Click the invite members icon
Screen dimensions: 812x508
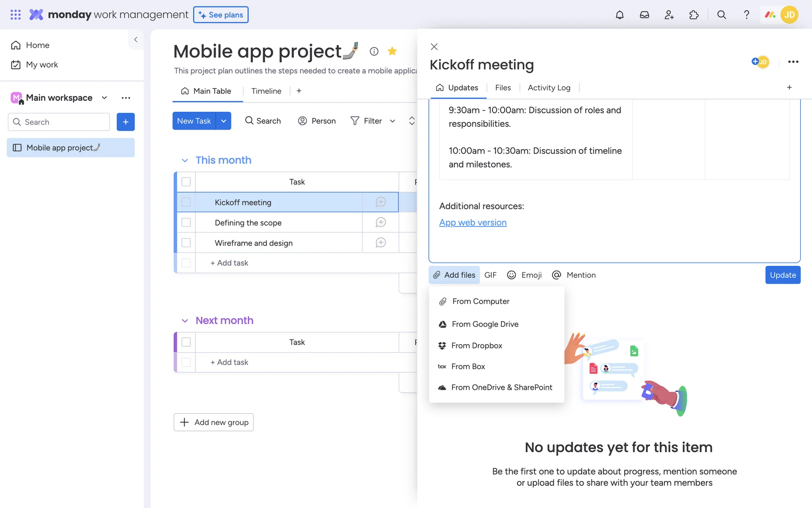tap(669, 15)
